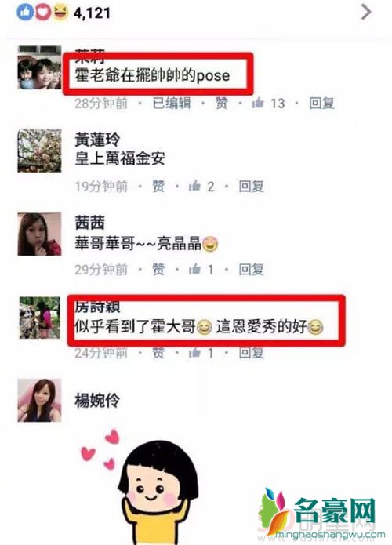The height and width of the screenshot is (545, 392).
Task: Click the red heart reaction icon
Action: point(42,13)
